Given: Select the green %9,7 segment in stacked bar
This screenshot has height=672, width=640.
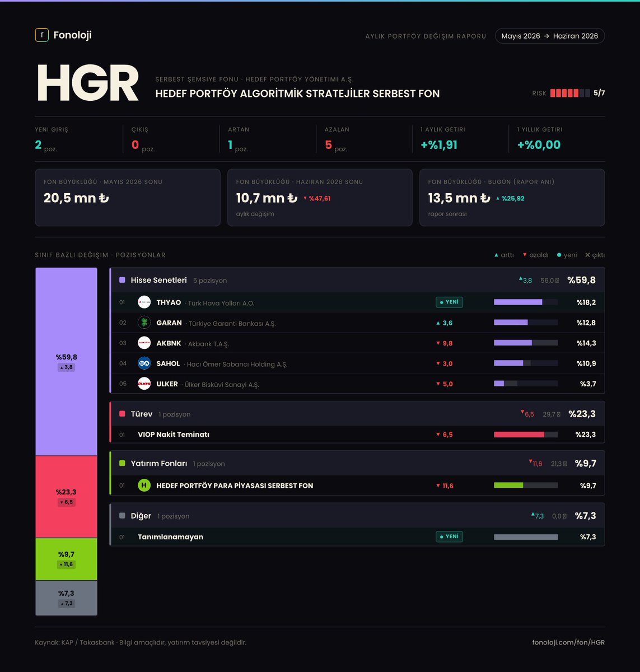Looking at the screenshot, I should [x=66, y=559].
